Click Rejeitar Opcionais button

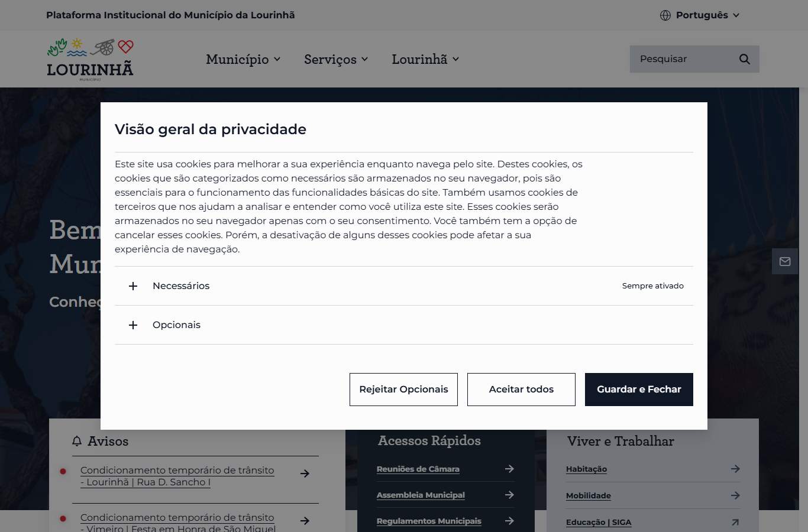(403, 390)
